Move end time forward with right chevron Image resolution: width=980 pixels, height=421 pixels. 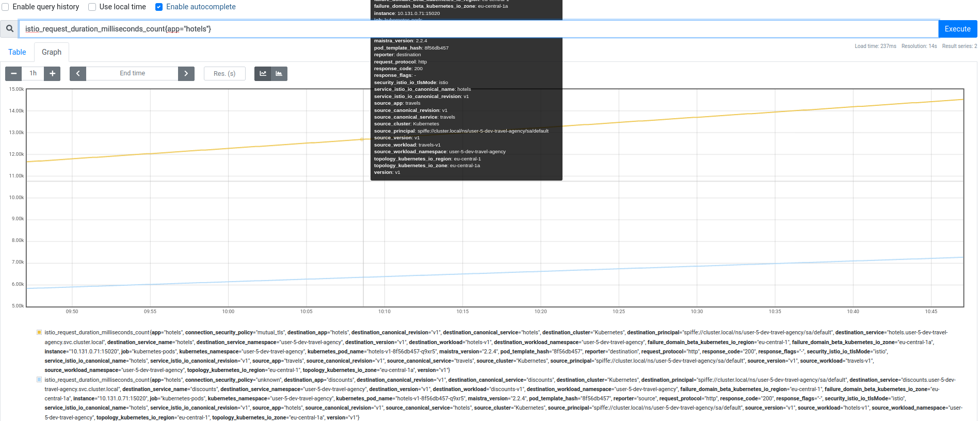click(x=186, y=73)
